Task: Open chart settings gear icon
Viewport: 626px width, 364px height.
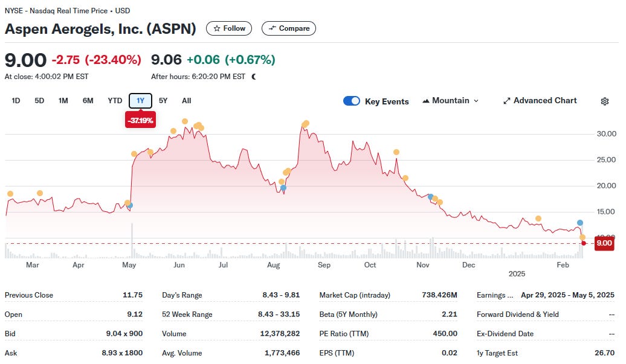Action: pos(604,101)
